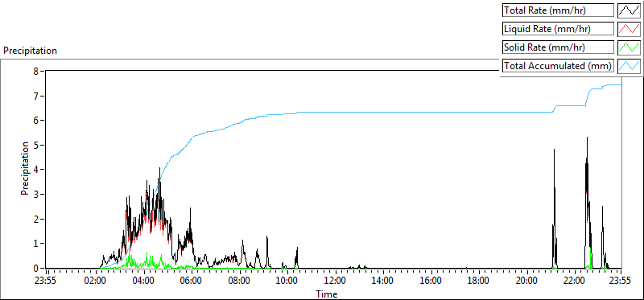Click the 20:00 time tick label
This screenshot has width=644, height=300.
527,282
